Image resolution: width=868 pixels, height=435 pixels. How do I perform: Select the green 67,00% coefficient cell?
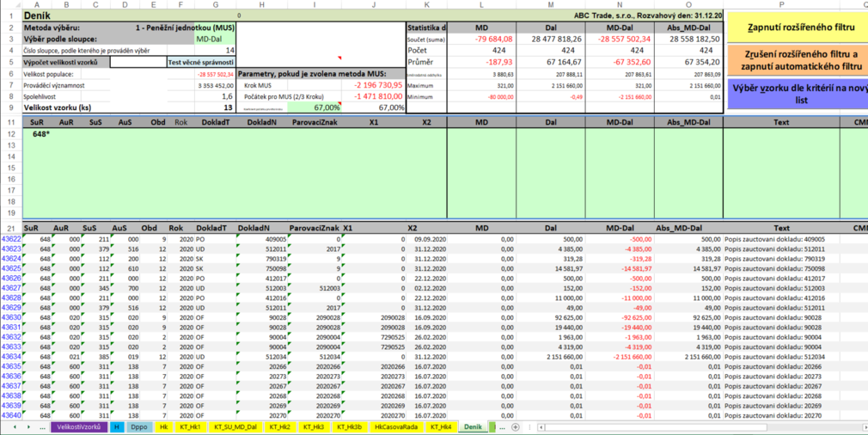(315, 107)
